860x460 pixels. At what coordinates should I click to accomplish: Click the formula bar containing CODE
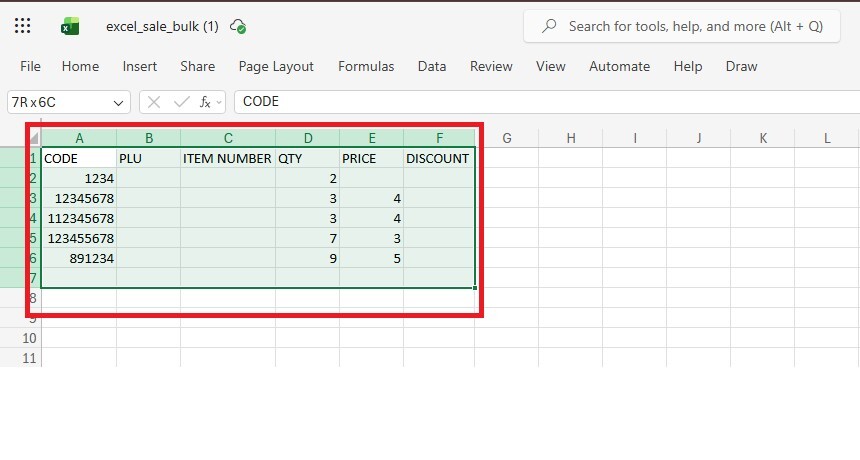pyautogui.click(x=547, y=102)
